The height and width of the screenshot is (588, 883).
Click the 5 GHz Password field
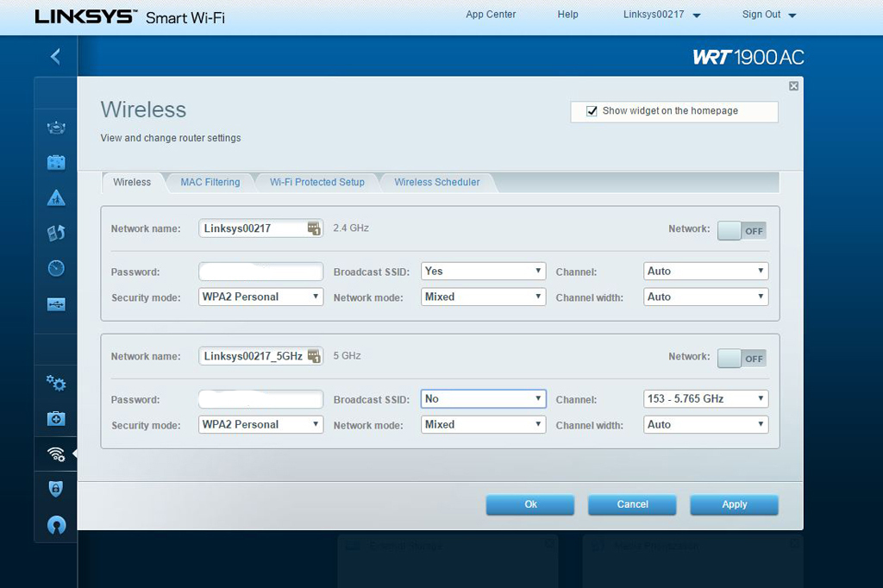(x=260, y=399)
